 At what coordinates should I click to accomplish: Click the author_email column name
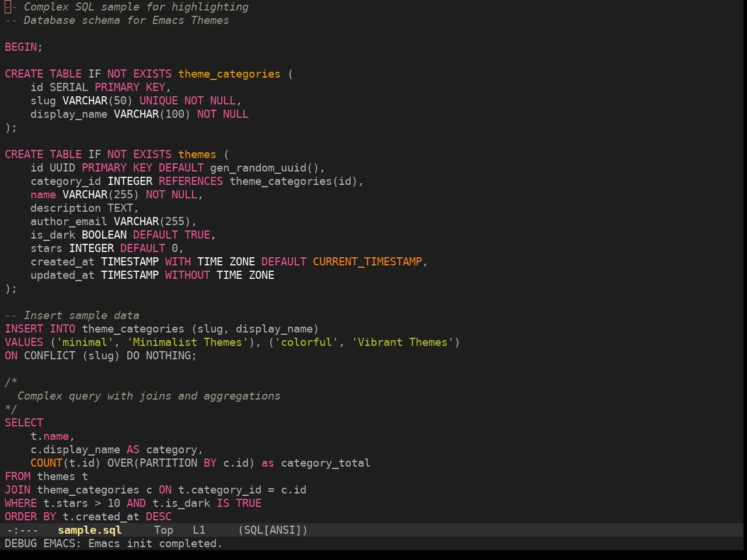69,222
